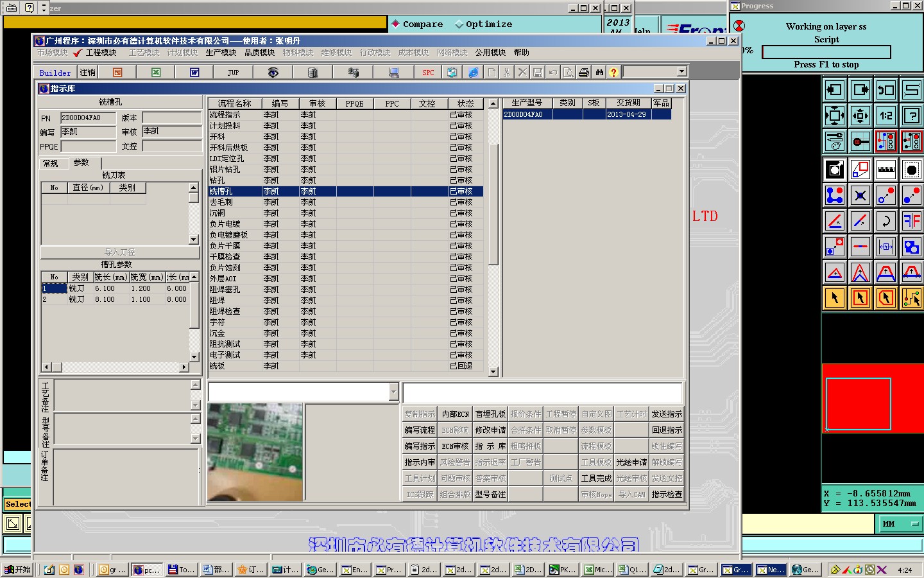The height and width of the screenshot is (578, 924).
Task: Open the MM units dropdown
Action: (898, 524)
